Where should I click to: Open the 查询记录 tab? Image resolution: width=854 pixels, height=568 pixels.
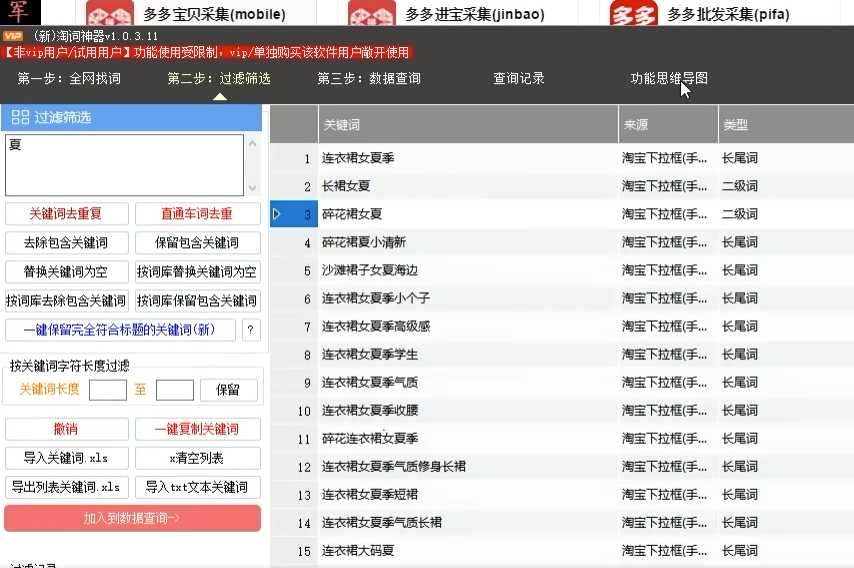(518, 78)
